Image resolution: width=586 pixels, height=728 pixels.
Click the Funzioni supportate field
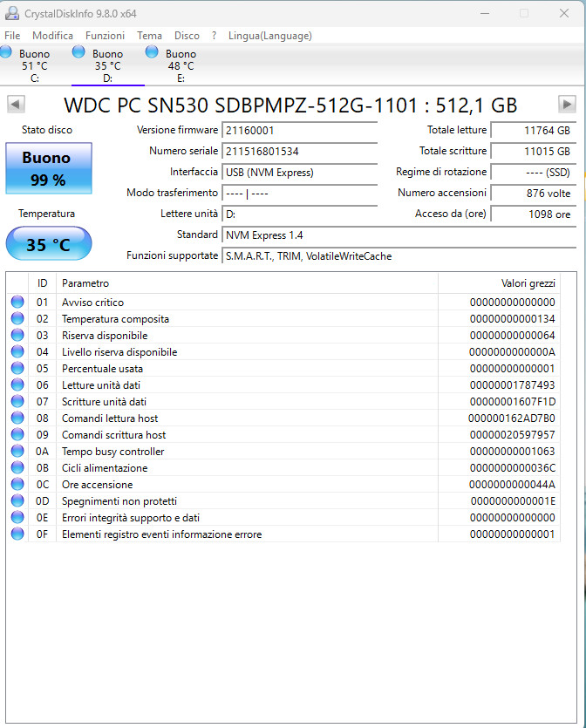click(399, 256)
